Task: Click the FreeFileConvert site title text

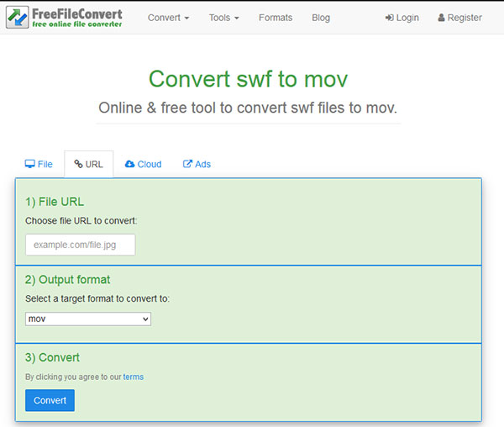Action: [x=77, y=14]
